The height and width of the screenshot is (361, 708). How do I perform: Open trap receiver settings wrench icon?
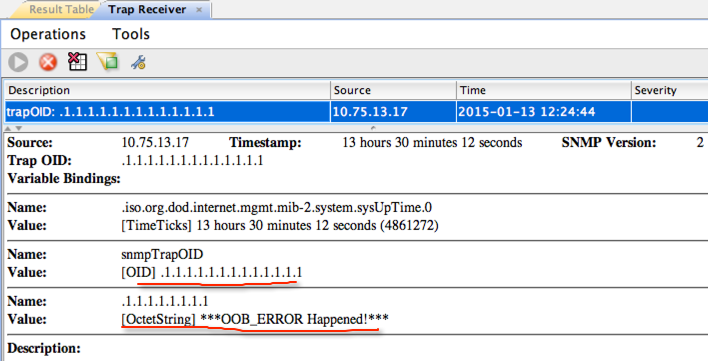(x=138, y=62)
